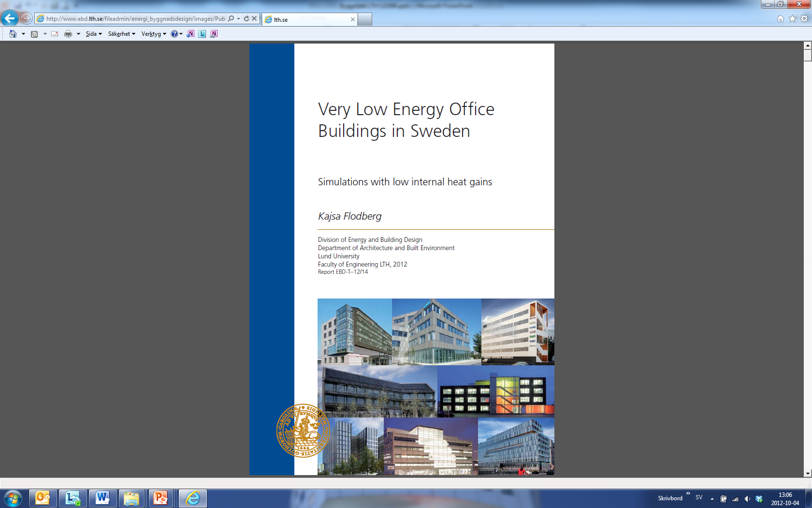
Task: Expand the address bar autocomplete dropdown arrow
Action: point(238,19)
